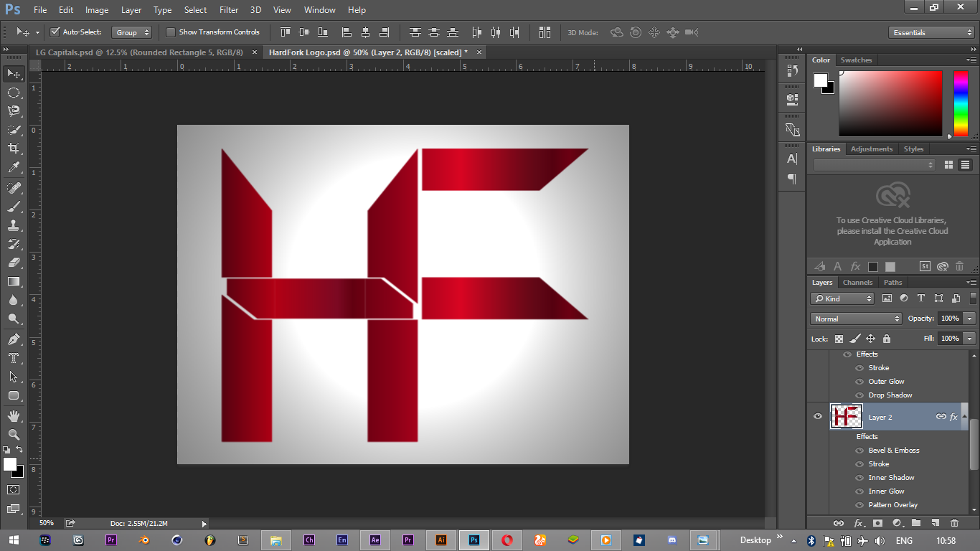The width and height of the screenshot is (980, 551).
Task: Select the Blur tool
Action: pyautogui.click(x=14, y=300)
